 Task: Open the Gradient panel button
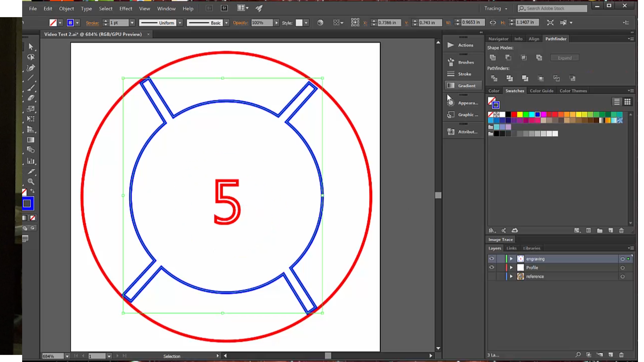pyautogui.click(x=463, y=86)
